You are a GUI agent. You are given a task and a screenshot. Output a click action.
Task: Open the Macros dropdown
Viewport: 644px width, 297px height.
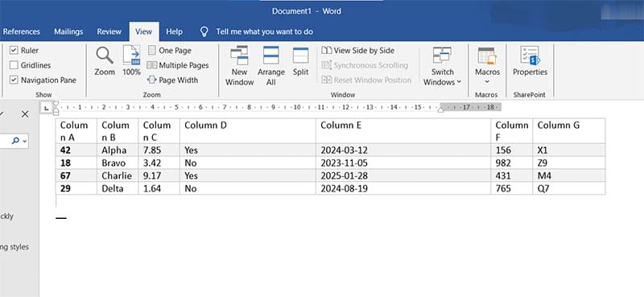coord(488,66)
